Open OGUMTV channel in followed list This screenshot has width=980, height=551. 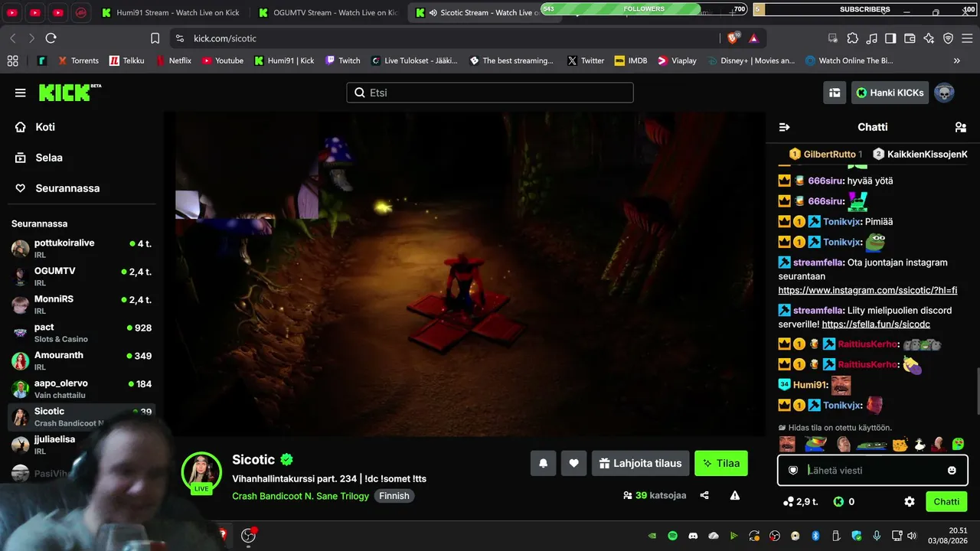(x=82, y=276)
